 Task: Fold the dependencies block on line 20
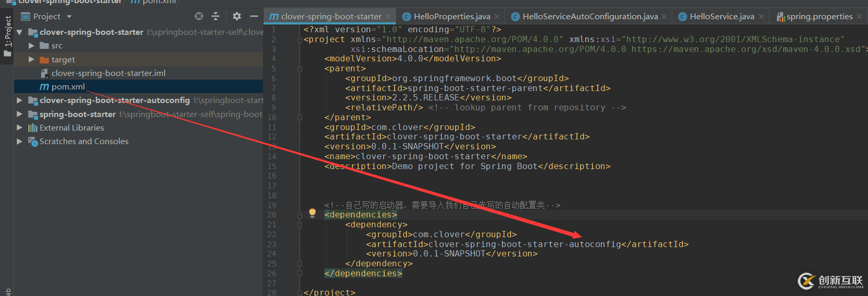click(x=299, y=215)
